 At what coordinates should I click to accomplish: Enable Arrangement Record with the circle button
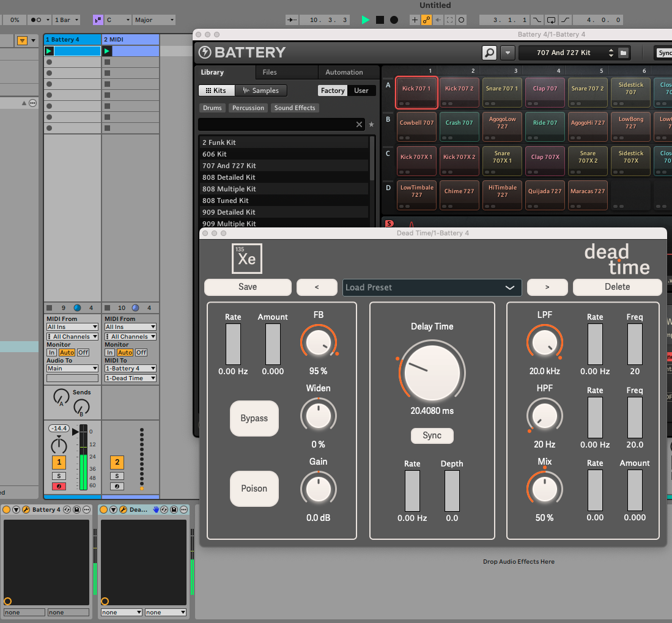click(x=394, y=20)
